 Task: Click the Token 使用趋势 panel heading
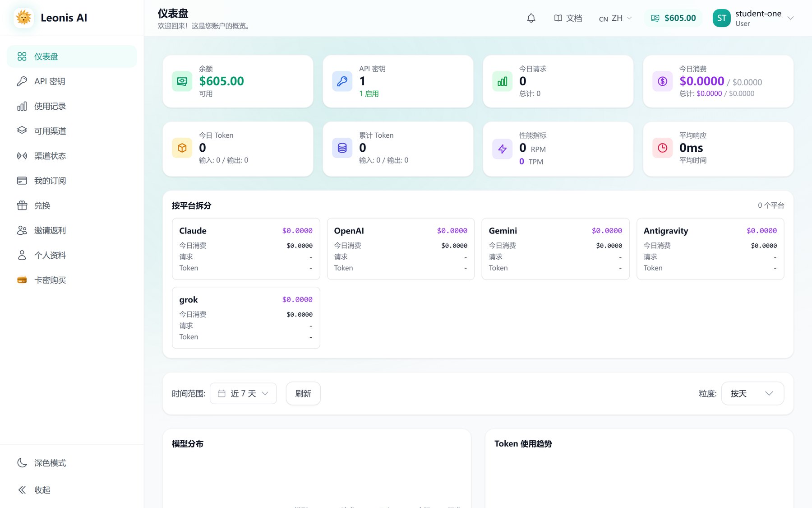[523, 444]
